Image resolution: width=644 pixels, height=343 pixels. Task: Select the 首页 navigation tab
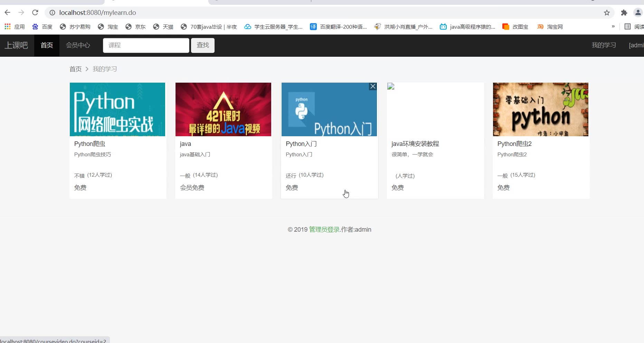pos(47,45)
